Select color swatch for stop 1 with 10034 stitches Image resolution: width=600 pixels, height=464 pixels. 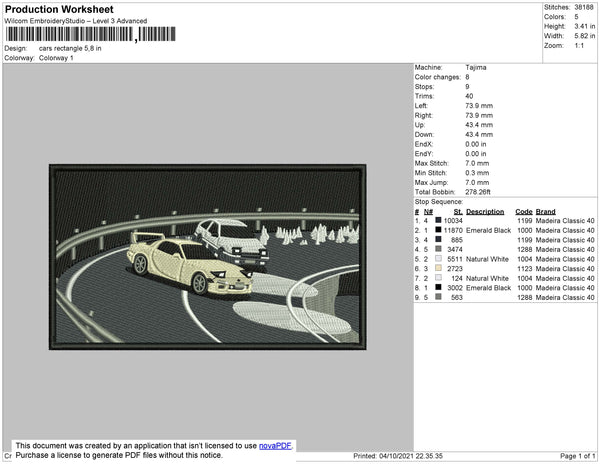coord(438,220)
